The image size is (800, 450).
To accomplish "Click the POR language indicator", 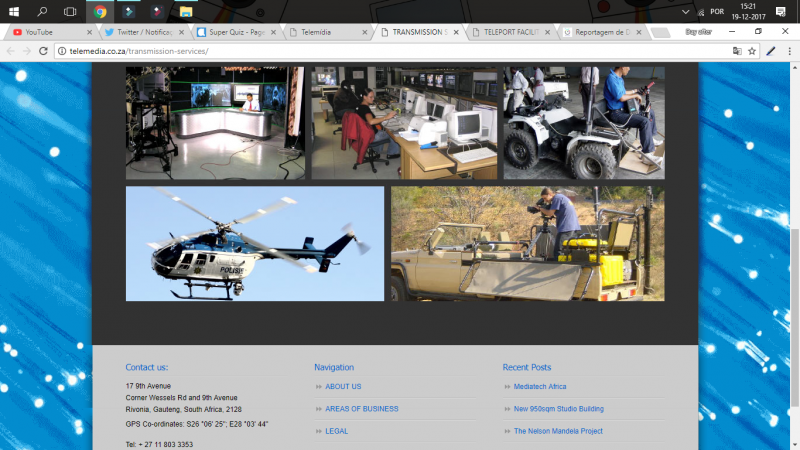I will point(717,12).
